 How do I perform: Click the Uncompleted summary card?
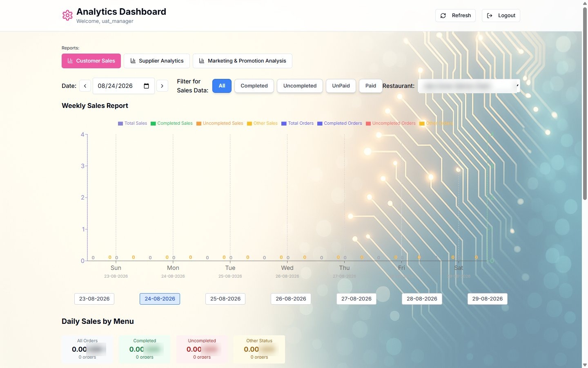(x=202, y=349)
